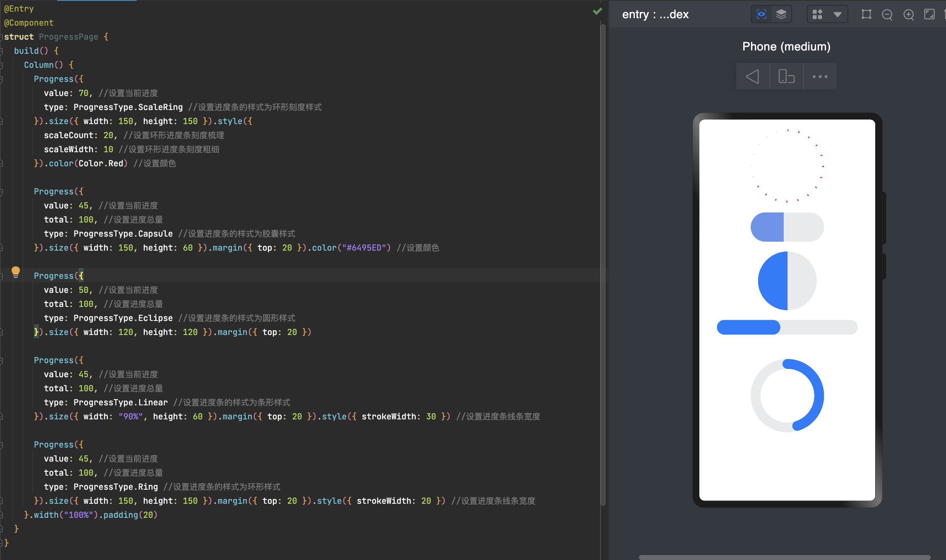
Task: Toggle the inspector eye mode icon
Action: coord(761,14)
